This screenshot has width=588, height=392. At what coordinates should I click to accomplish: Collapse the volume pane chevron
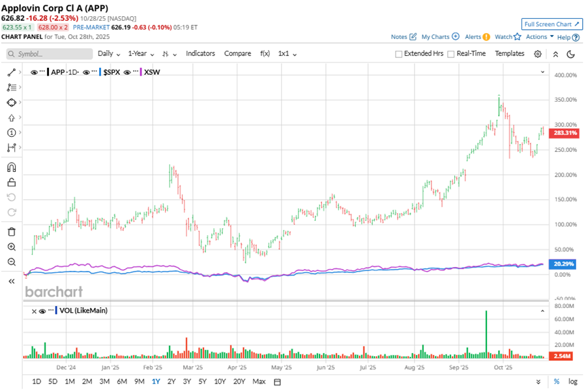tap(542, 311)
